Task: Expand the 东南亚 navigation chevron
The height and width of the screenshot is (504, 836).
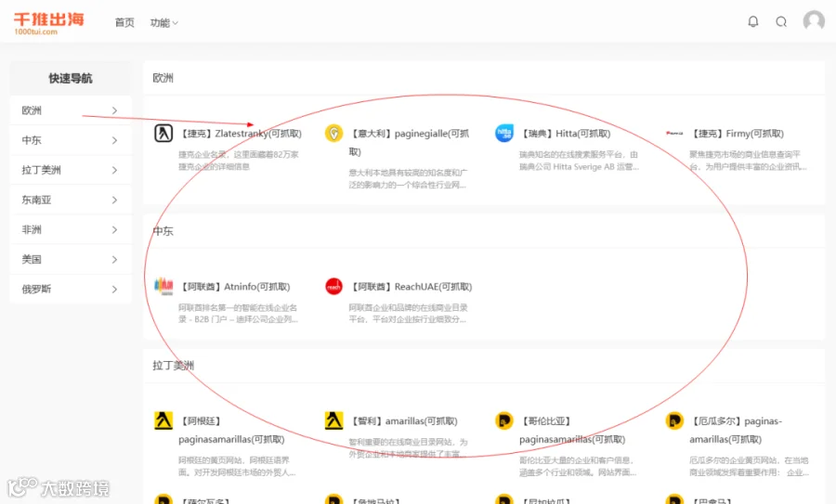Action: [114, 200]
